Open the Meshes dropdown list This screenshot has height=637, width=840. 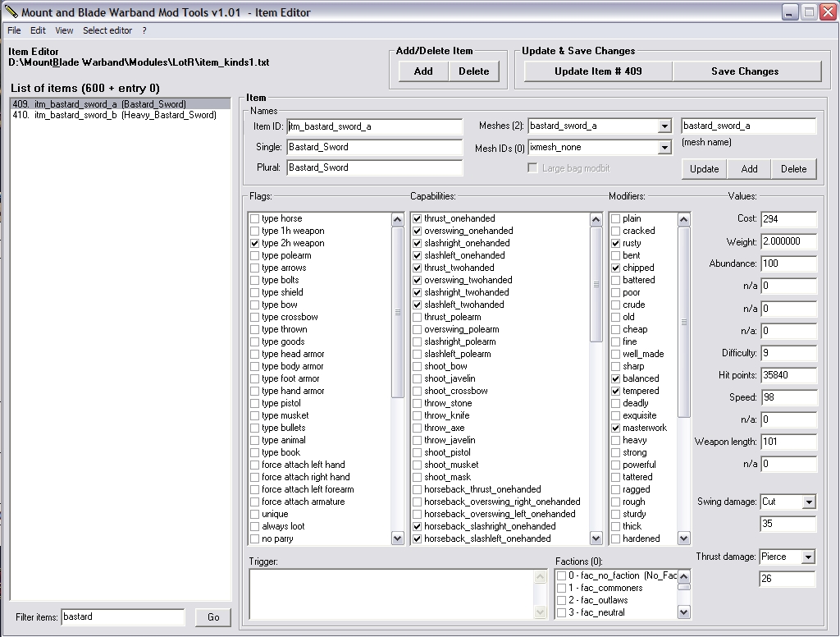tap(664, 126)
